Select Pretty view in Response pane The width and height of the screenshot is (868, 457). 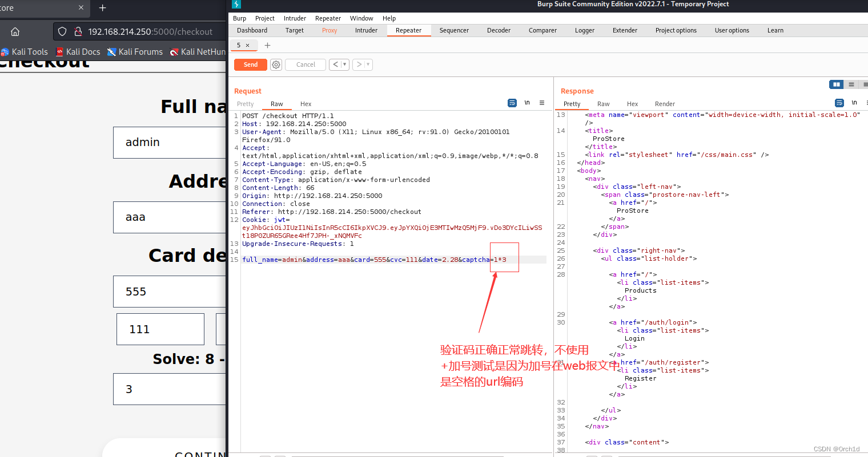572,104
